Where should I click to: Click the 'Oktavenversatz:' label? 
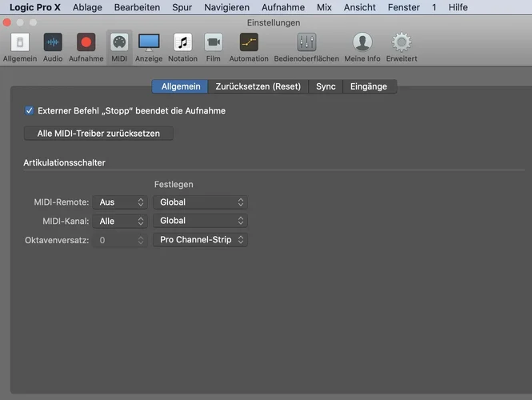[57, 240]
